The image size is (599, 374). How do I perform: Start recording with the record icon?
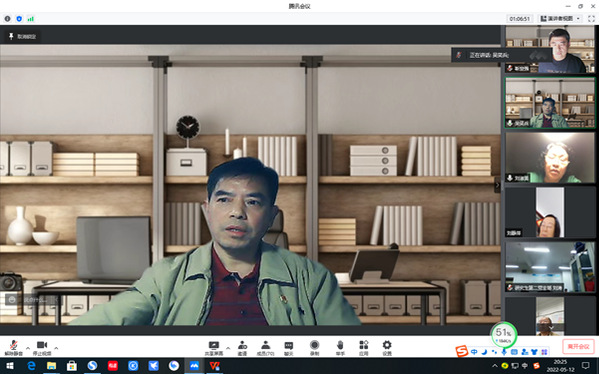pyautogui.click(x=314, y=348)
